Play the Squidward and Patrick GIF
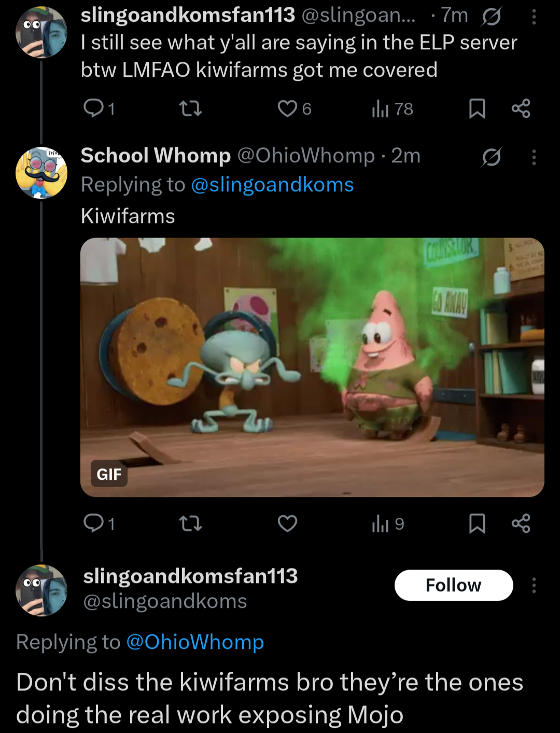The height and width of the screenshot is (733, 560). 312,367
